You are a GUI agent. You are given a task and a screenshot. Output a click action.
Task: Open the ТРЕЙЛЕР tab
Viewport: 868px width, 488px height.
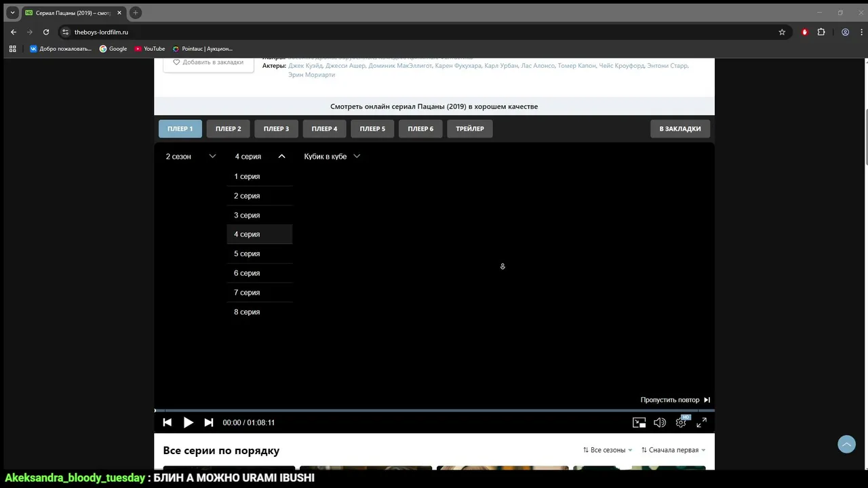coord(470,129)
